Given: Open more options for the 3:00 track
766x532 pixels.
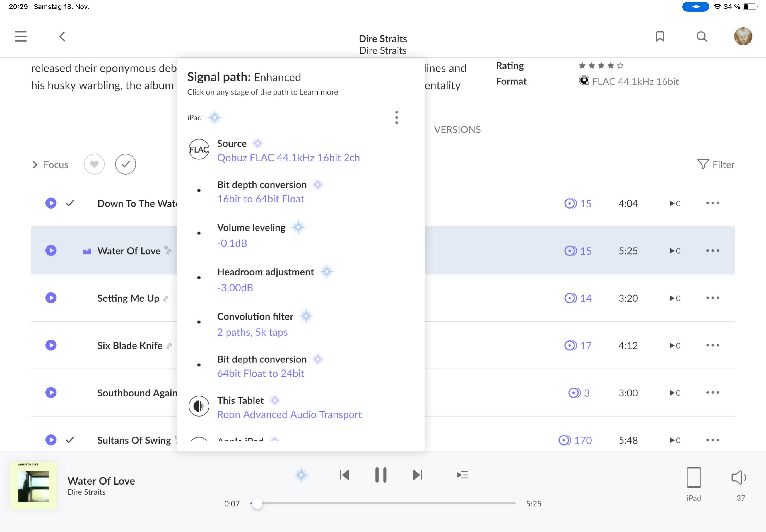Looking at the screenshot, I should [713, 392].
